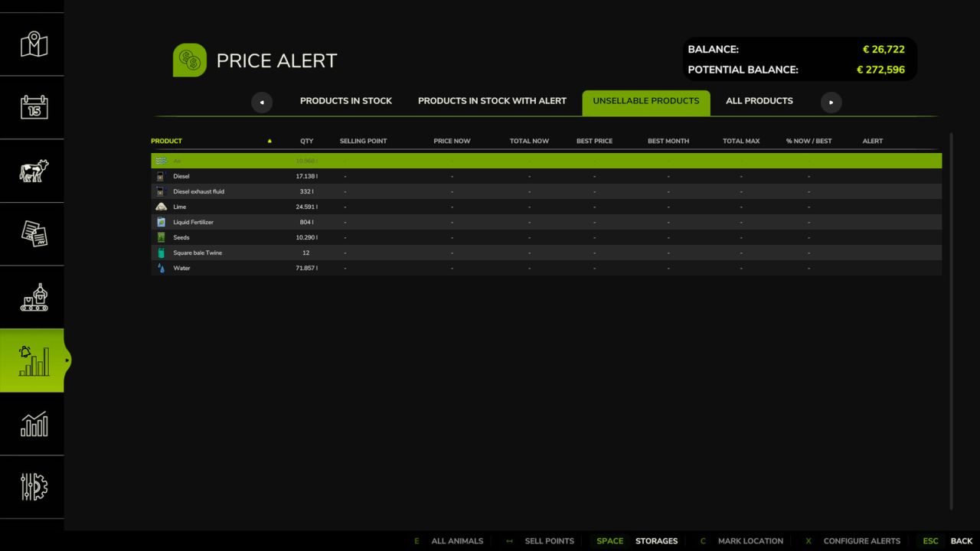
Task: Sort by QTY column header
Action: click(306, 141)
